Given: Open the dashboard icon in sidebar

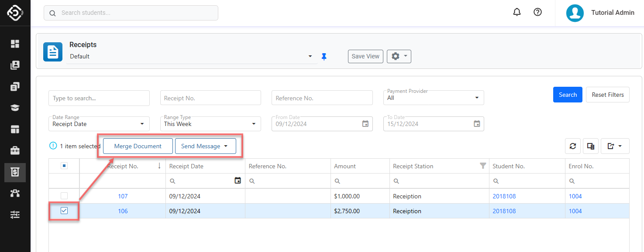Looking at the screenshot, I should pyautogui.click(x=15, y=44).
